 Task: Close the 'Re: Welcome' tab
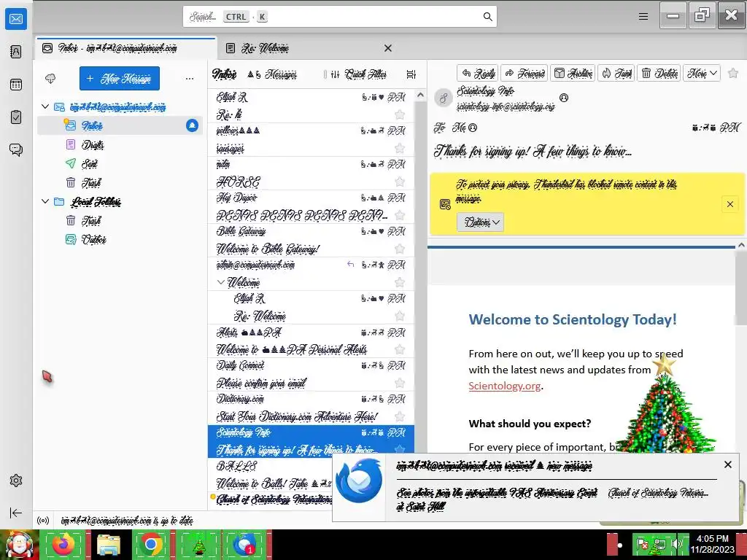(x=388, y=48)
